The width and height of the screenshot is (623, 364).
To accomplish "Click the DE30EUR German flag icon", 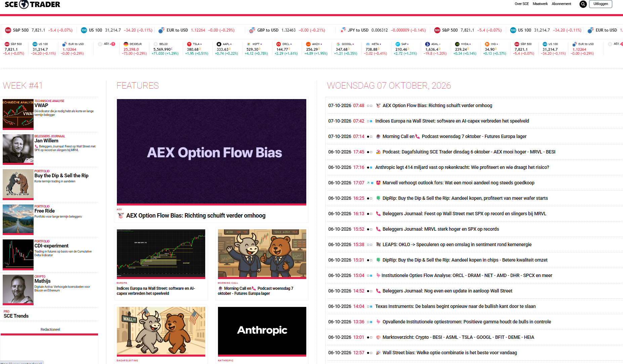I will [x=126, y=44].
